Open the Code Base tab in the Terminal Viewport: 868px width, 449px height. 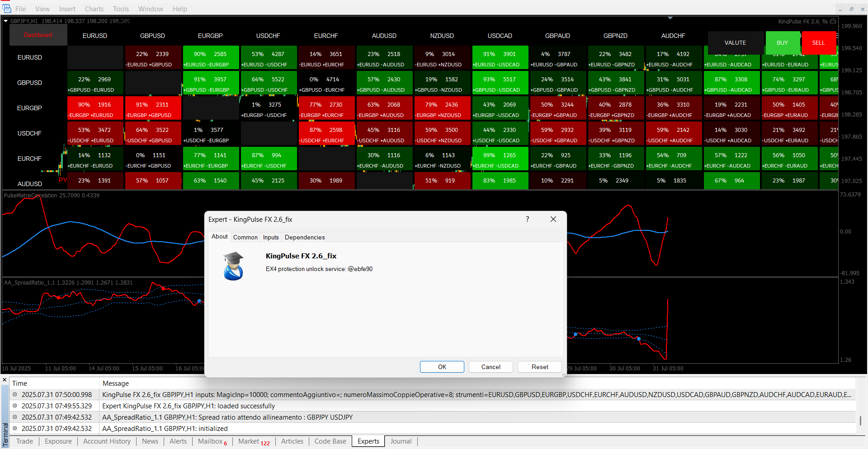tap(330, 441)
